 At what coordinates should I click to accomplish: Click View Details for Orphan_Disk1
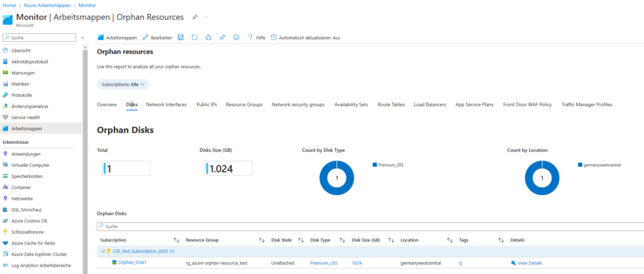pos(530,263)
